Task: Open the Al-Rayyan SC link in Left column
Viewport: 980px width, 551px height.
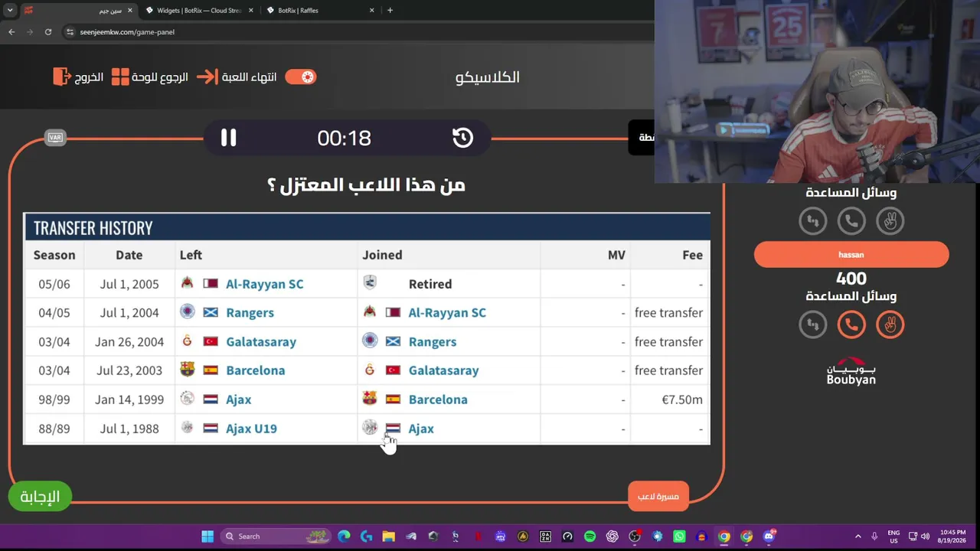Action: click(x=264, y=284)
